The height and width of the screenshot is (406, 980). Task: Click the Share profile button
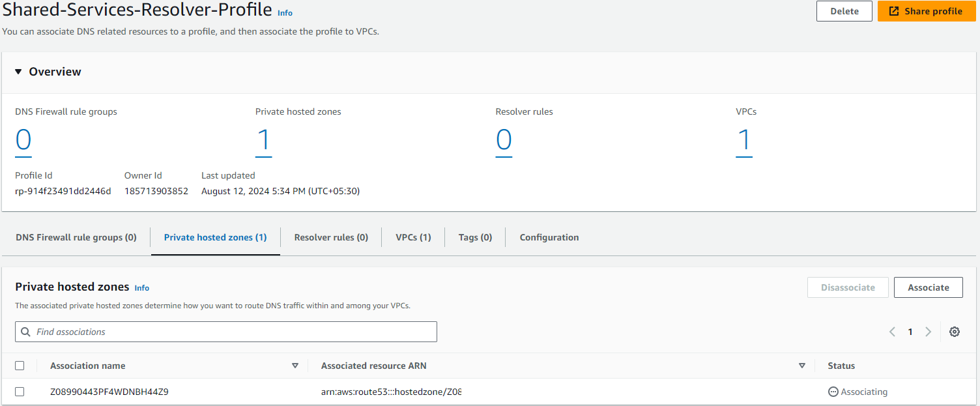point(925,11)
